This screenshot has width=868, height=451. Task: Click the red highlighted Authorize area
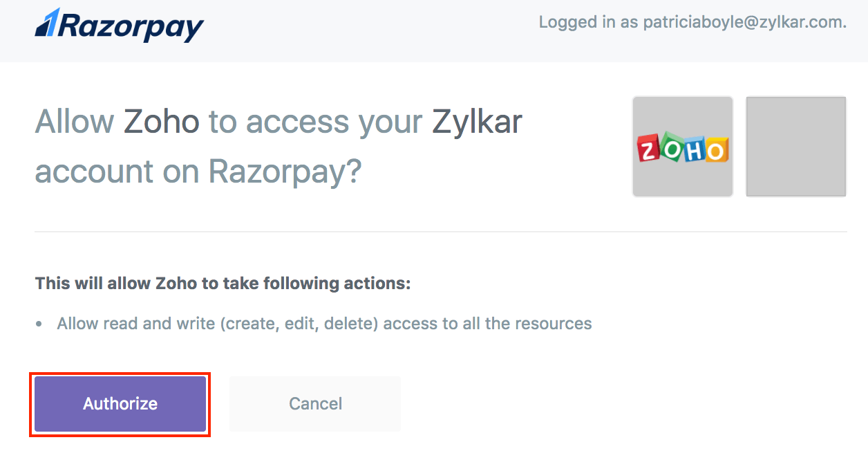pyautogui.click(x=120, y=403)
